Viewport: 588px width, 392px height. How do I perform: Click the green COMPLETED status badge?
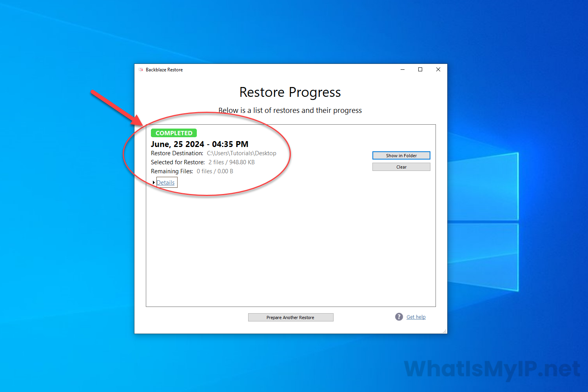pos(174,133)
